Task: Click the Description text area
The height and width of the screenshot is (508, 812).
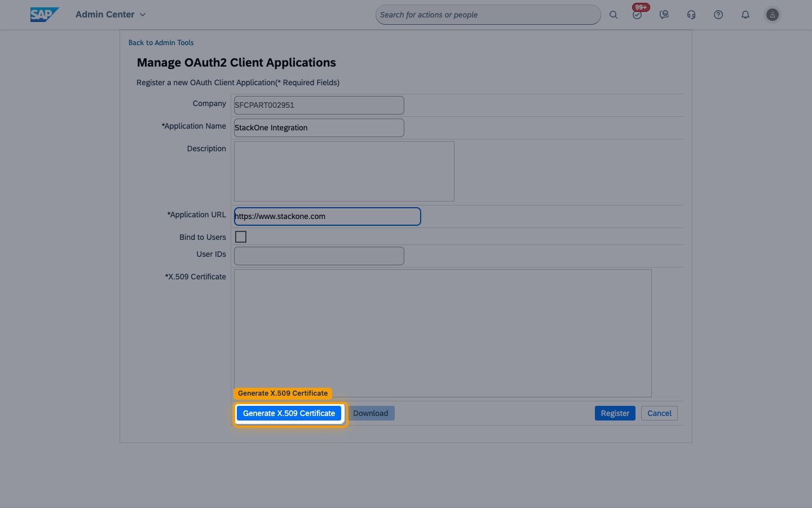Action: [344, 171]
